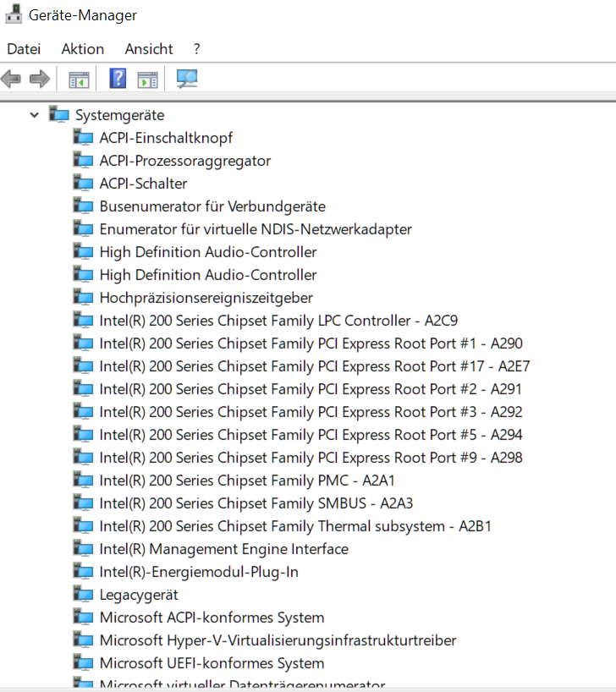Viewport: 616px width, 692px height.
Task: Open the Ansicht menu
Action: pos(149,48)
